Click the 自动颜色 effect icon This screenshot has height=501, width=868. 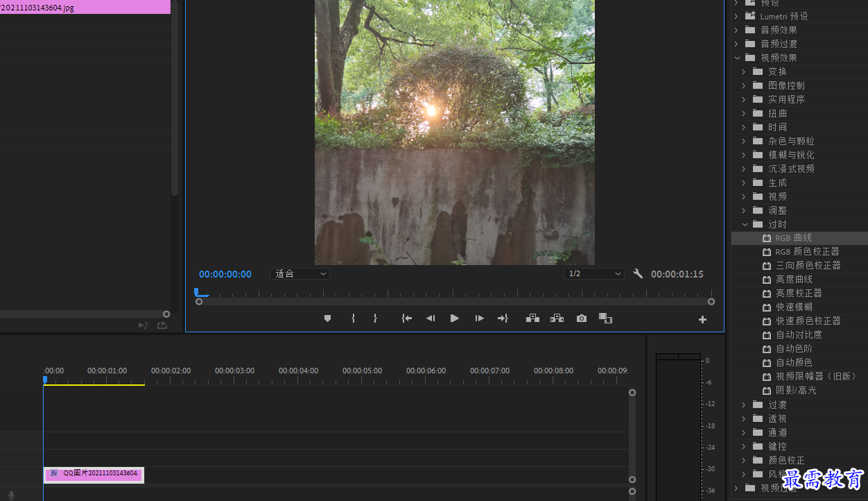(767, 363)
